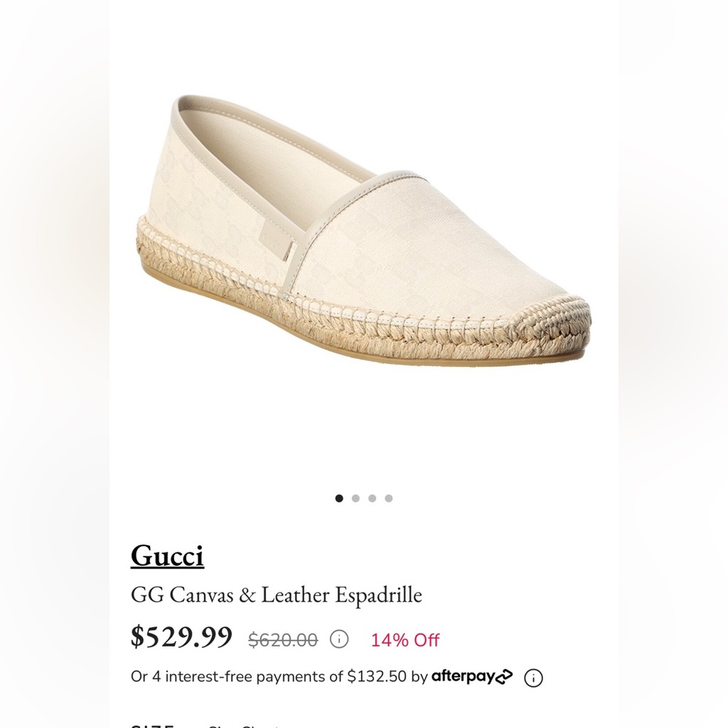Open the pricing info tooltip icon
The image size is (728, 728).
pyautogui.click(x=339, y=640)
